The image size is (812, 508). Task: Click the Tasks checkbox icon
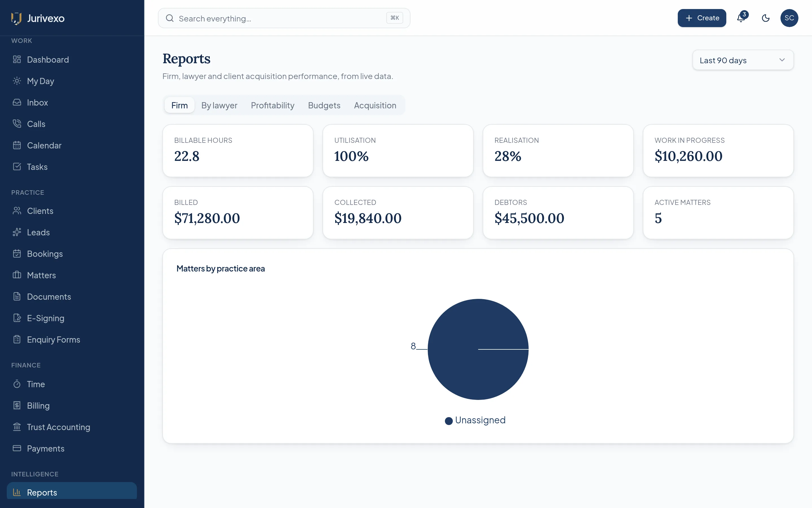(x=17, y=167)
